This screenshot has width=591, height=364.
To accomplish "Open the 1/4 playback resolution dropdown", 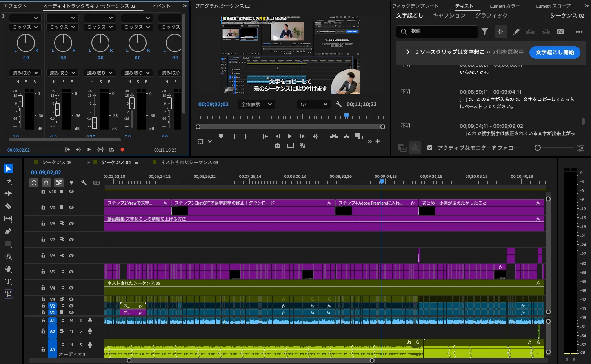I will click(x=313, y=104).
